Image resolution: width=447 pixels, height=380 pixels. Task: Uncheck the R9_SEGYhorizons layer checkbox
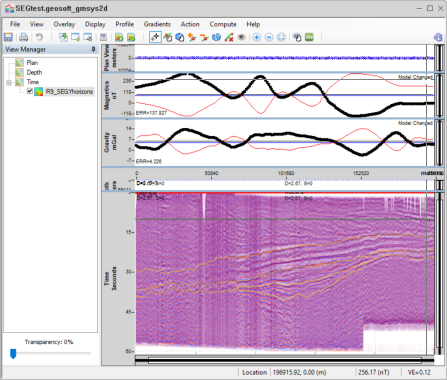(30, 91)
